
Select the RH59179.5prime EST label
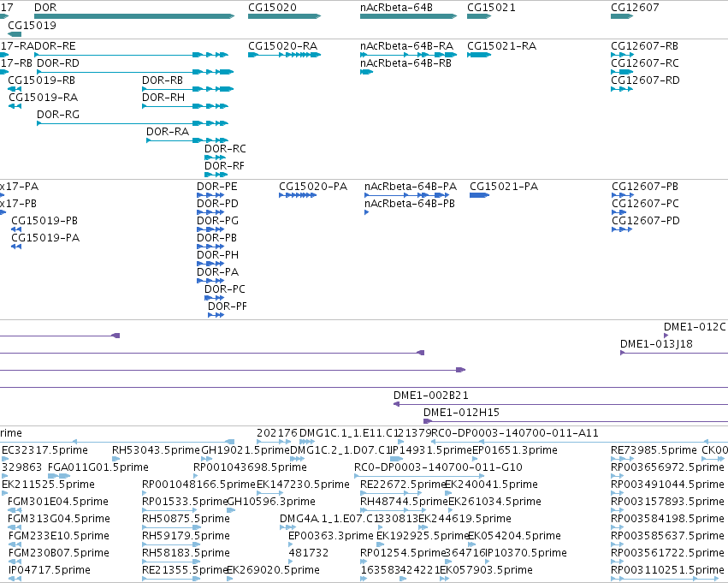click(186, 536)
